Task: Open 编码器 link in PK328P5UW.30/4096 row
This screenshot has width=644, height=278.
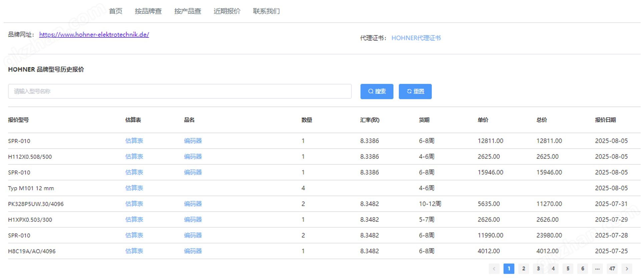Action: [x=193, y=203]
